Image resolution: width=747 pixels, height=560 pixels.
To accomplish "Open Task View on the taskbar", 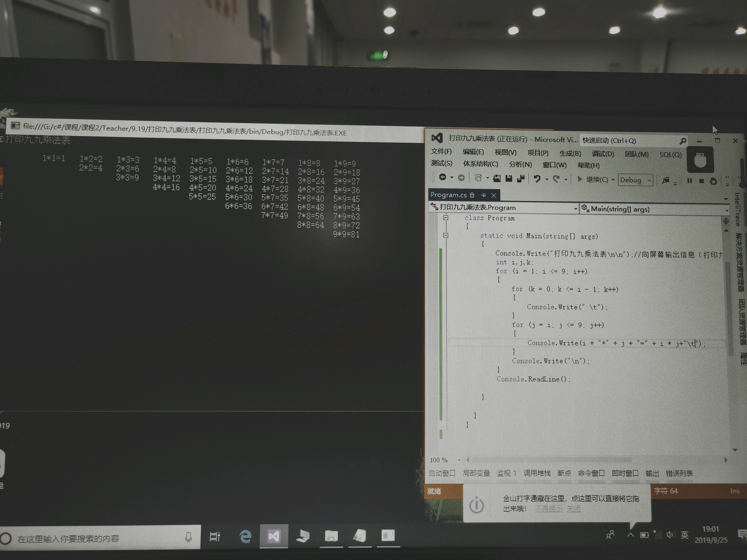I will point(215,536).
